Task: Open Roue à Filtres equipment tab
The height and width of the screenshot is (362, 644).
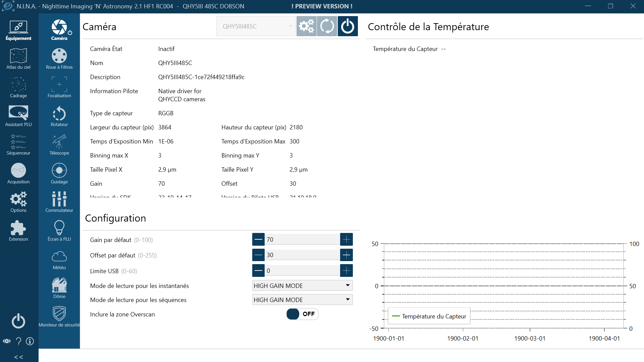Action: pyautogui.click(x=59, y=59)
